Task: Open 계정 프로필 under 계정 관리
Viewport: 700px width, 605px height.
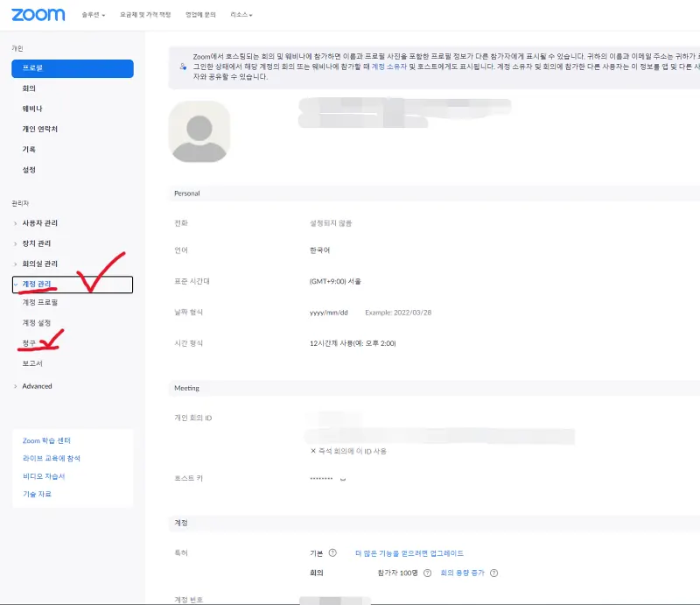Action: (39, 303)
